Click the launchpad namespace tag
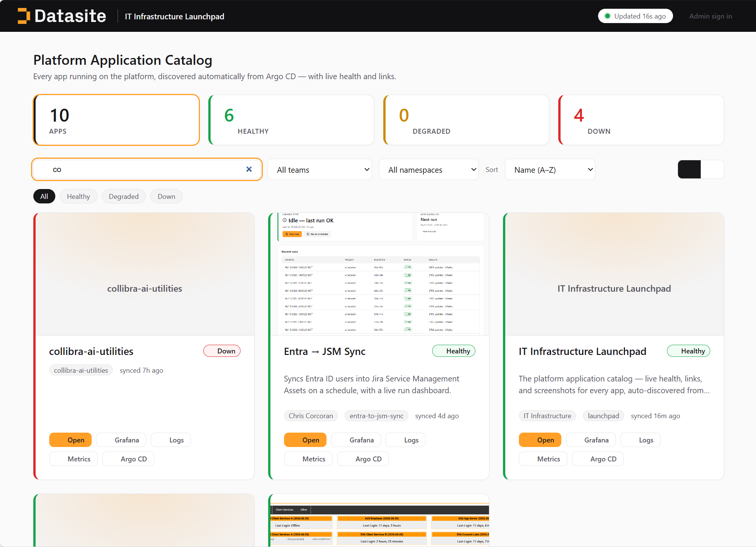Image resolution: width=756 pixels, height=547 pixels. coord(603,416)
